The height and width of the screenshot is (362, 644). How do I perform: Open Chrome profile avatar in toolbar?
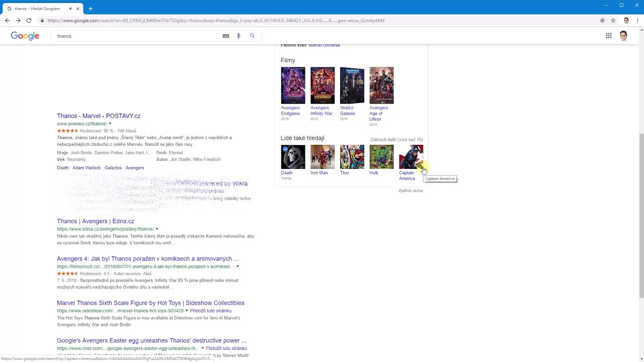point(626,21)
